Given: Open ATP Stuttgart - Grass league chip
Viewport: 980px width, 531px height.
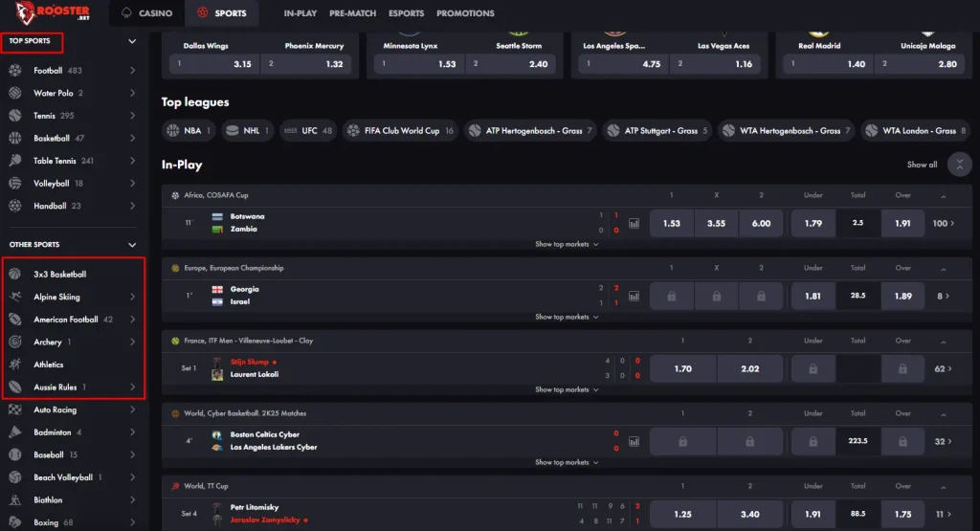Looking at the screenshot, I should tap(657, 130).
